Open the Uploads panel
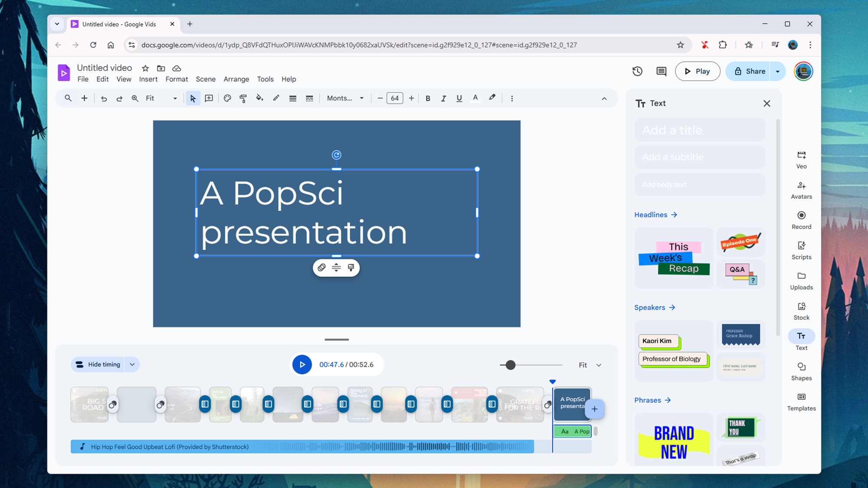868x488 pixels. tap(801, 280)
